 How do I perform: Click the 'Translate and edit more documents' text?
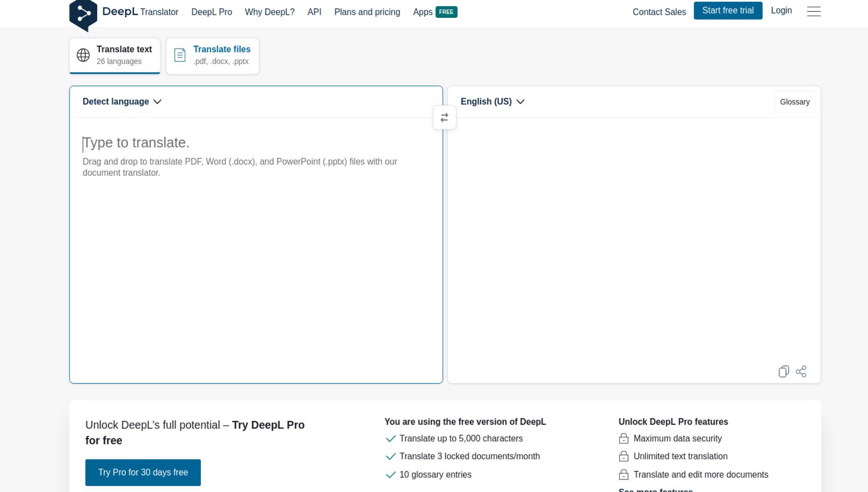[x=701, y=475]
